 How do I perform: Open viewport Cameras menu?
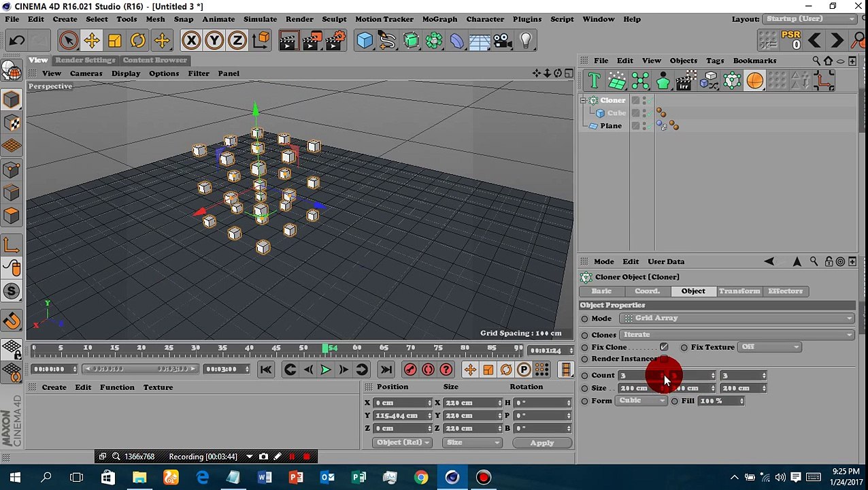tap(86, 73)
